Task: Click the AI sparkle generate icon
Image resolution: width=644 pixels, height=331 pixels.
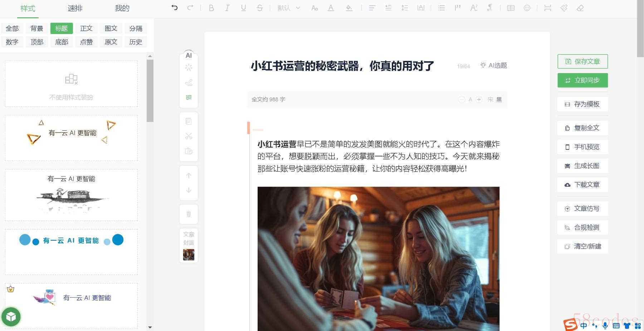Action: (189, 67)
